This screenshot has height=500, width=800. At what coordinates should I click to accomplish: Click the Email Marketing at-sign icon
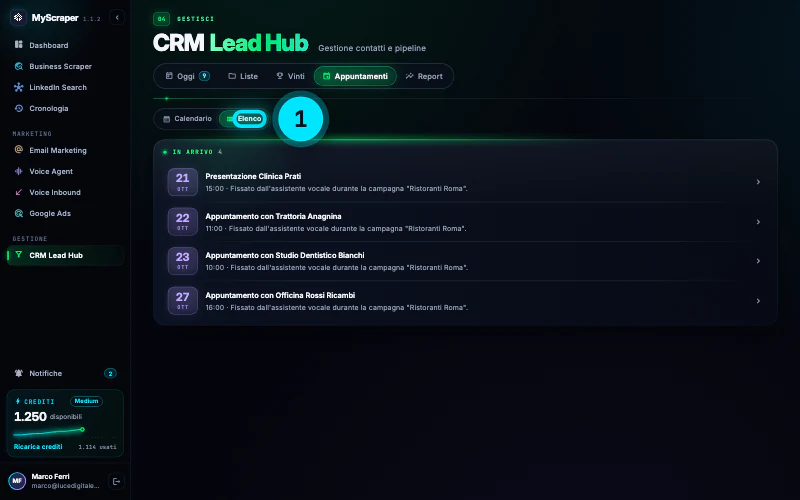click(x=19, y=149)
